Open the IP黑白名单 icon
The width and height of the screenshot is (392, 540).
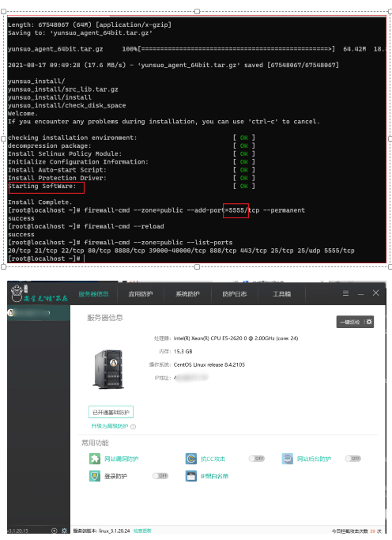coord(191,476)
